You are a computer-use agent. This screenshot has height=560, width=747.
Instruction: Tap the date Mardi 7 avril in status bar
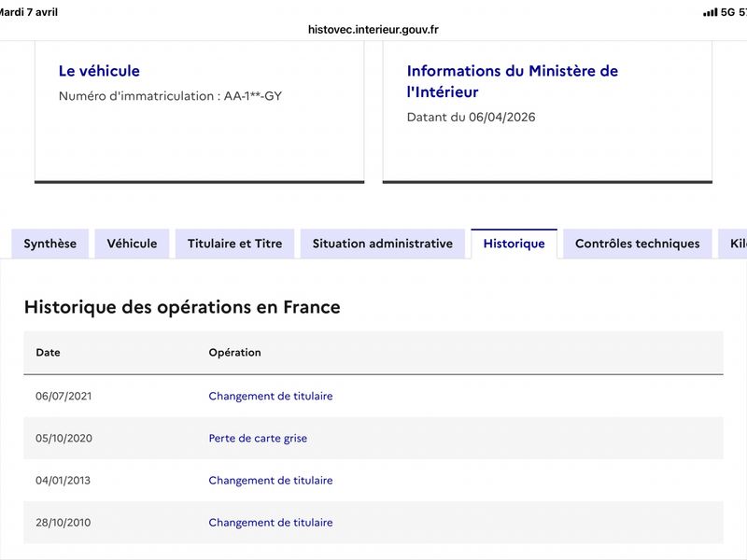29,12
